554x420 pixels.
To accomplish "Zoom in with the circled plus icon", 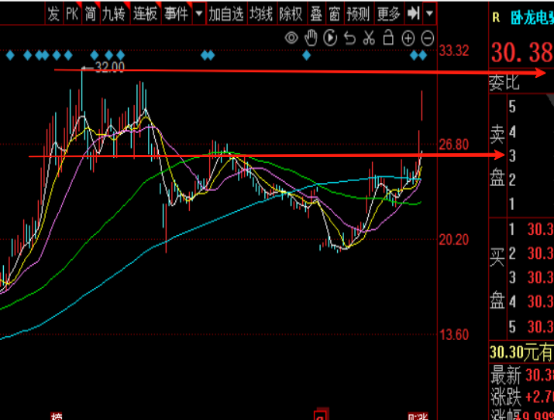I will (x=408, y=38).
